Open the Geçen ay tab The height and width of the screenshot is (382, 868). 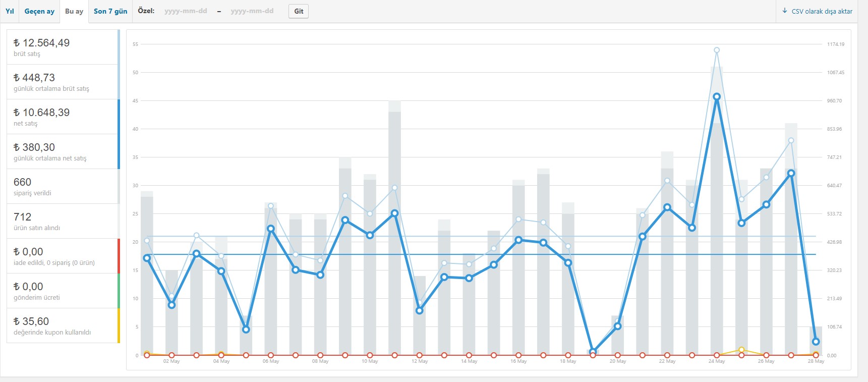(39, 11)
